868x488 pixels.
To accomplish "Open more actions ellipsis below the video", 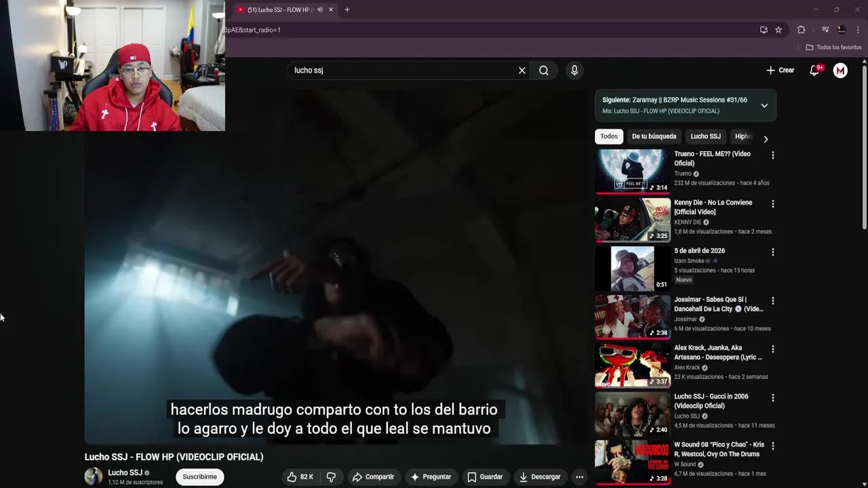I will click(579, 477).
